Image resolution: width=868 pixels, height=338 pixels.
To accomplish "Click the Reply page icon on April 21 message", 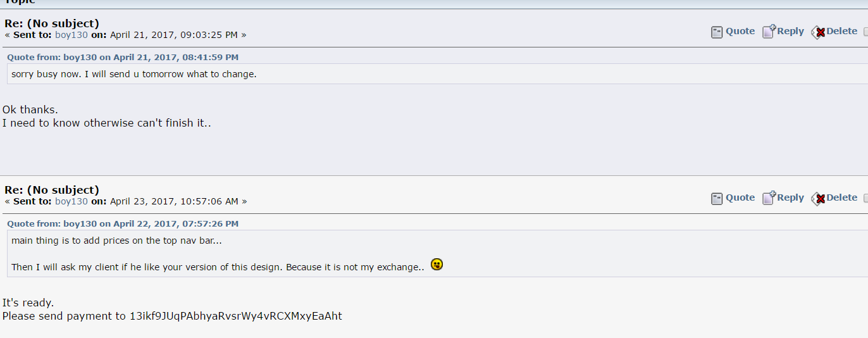I will tap(769, 32).
